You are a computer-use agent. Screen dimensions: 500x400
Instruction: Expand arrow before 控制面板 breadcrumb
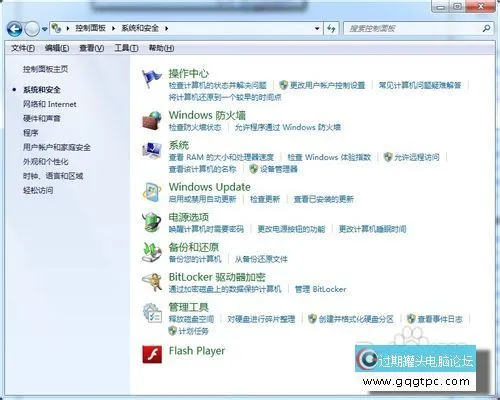click(x=68, y=28)
